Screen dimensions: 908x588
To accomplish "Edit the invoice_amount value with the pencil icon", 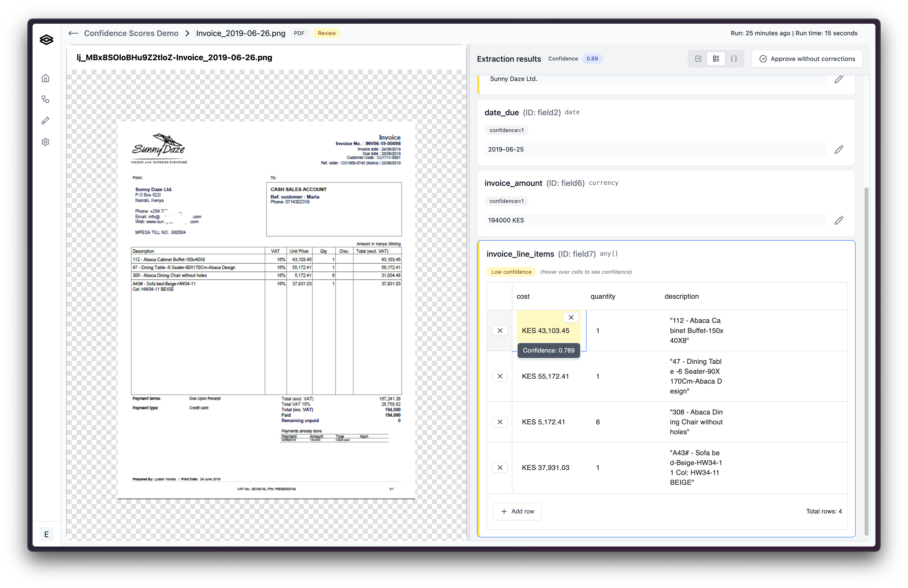I will (x=839, y=220).
